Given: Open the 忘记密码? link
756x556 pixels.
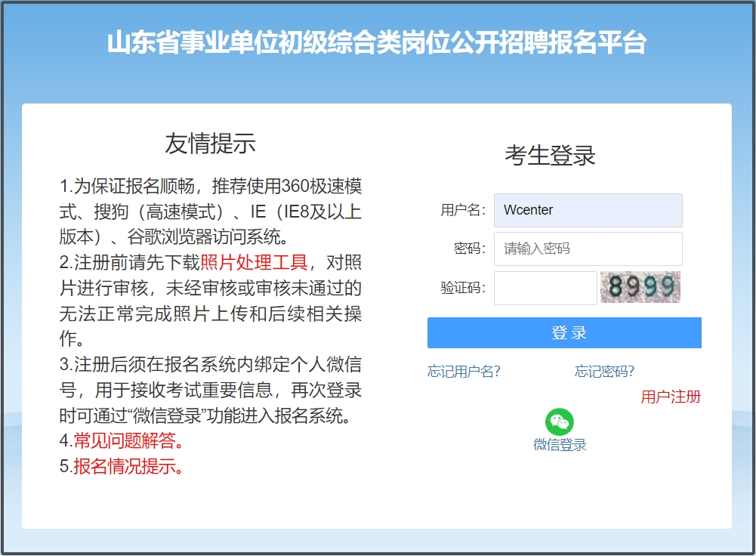Looking at the screenshot, I should coord(604,372).
